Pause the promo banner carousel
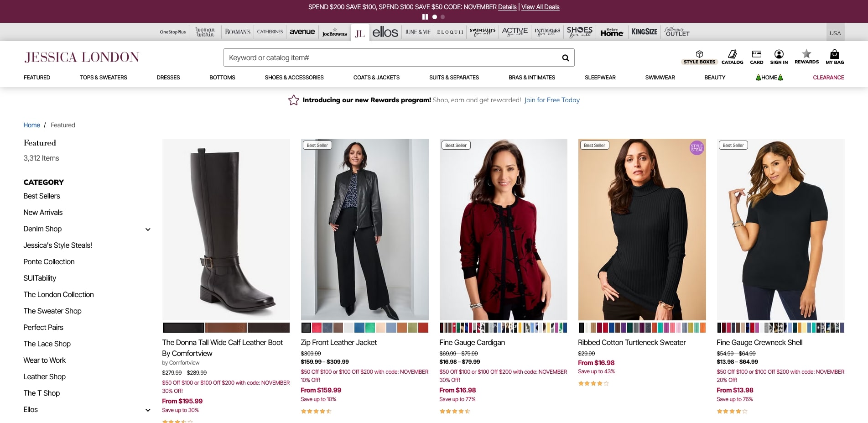 (x=425, y=17)
